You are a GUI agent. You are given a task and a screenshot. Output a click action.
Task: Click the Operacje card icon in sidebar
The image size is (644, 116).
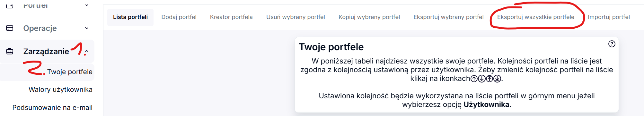pos(10,28)
